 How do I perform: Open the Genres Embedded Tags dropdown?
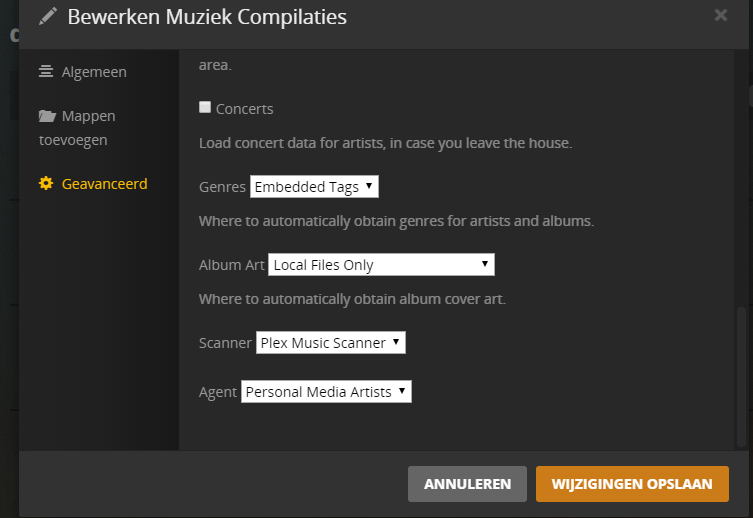tap(314, 187)
